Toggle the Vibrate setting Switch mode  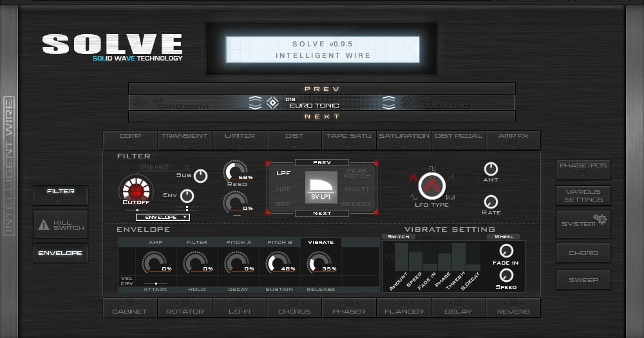tap(398, 236)
